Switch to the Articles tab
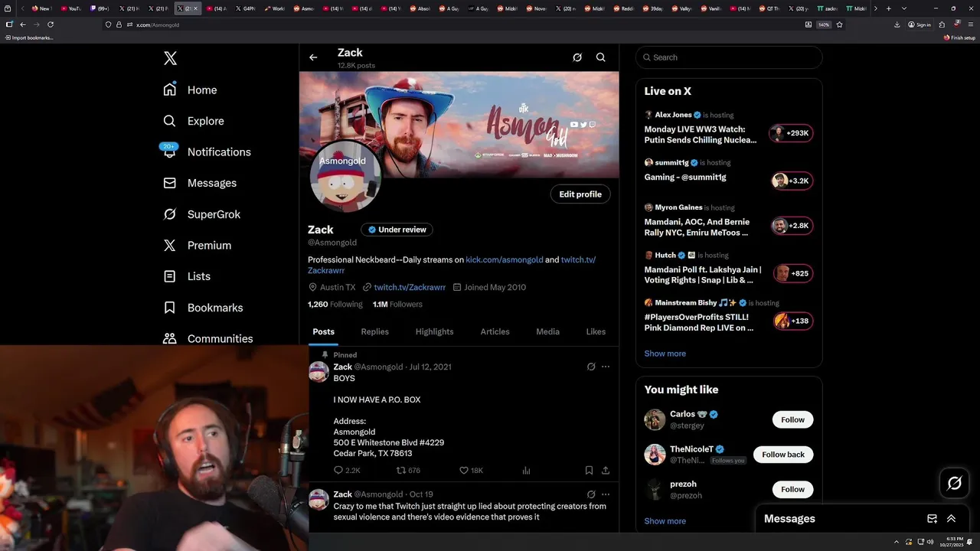 click(x=495, y=331)
